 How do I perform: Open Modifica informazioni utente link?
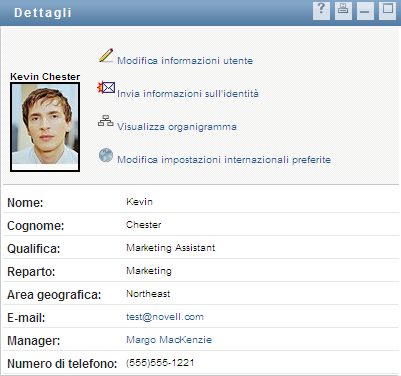tap(185, 61)
